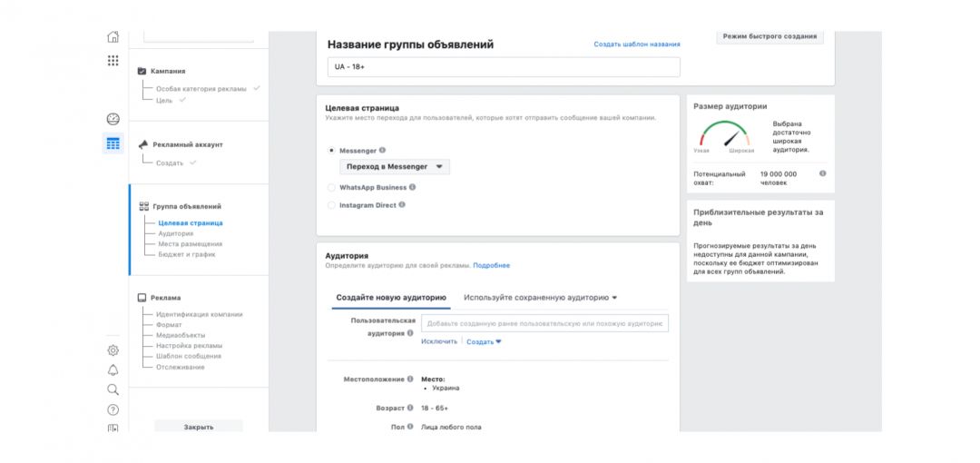The height and width of the screenshot is (463, 980).
Task: Click the Украина location value
Action: (x=446, y=388)
